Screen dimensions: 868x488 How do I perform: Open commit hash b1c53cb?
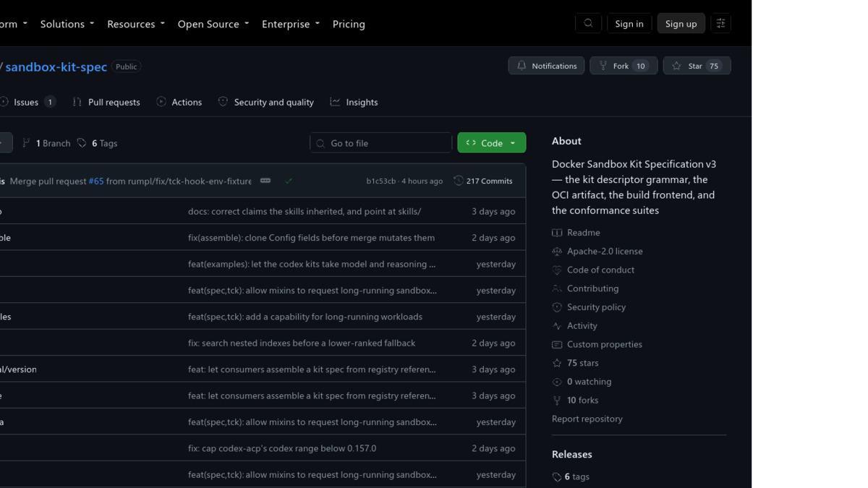coord(381,181)
